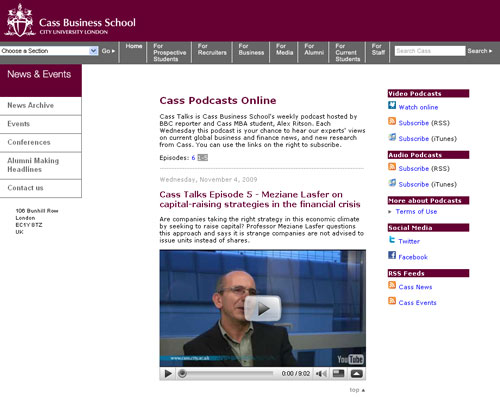The width and height of the screenshot is (500, 397).
Task: Open the Home navigation tab
Action: pos(134,46)
